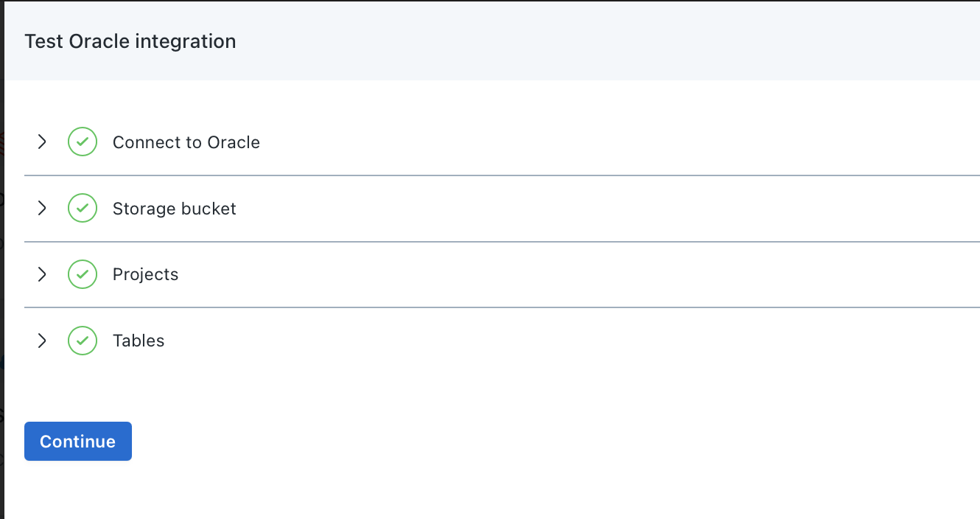
Task: Click the Test Oracle integration title
Action: click(130, 41)
